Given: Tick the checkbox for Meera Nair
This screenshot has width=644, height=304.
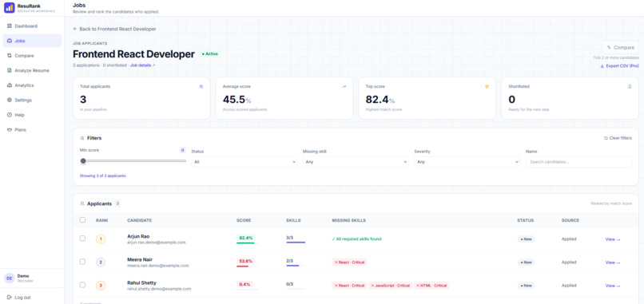Looking at the screenshot, I should (82, 262).
